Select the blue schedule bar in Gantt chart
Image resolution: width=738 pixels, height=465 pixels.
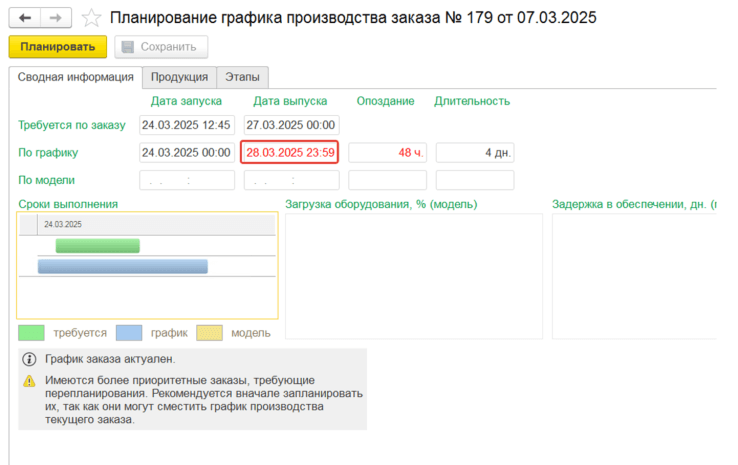[x=122, y=266]
